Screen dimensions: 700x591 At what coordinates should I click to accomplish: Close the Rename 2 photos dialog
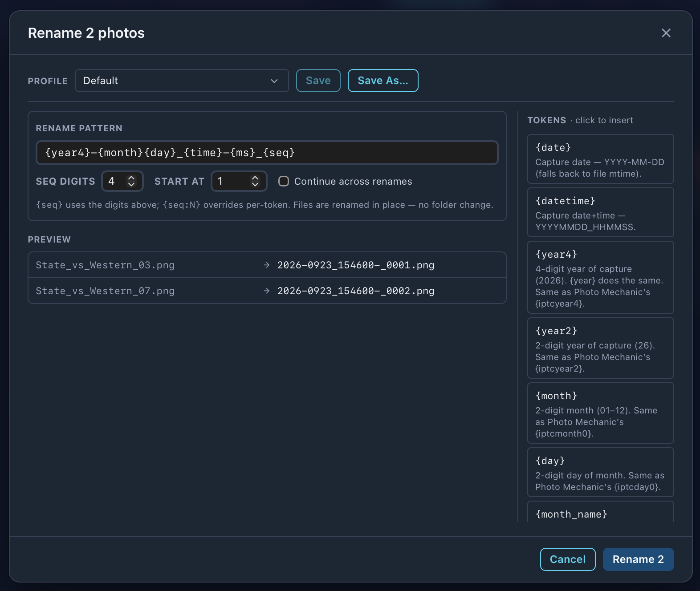666,33
